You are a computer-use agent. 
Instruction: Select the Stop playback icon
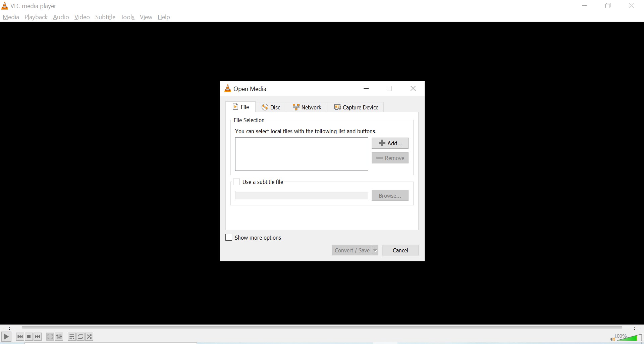[29, 337]
